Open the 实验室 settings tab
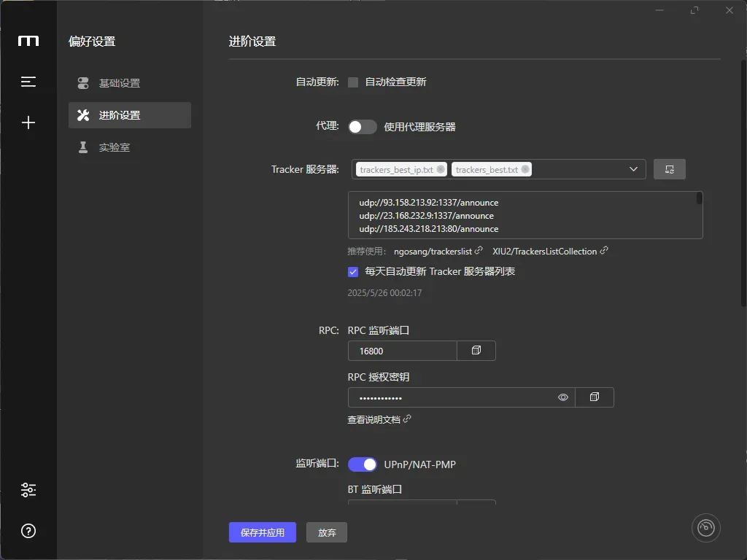The width and height of the screenshot is (747, 560). (115, 147)
